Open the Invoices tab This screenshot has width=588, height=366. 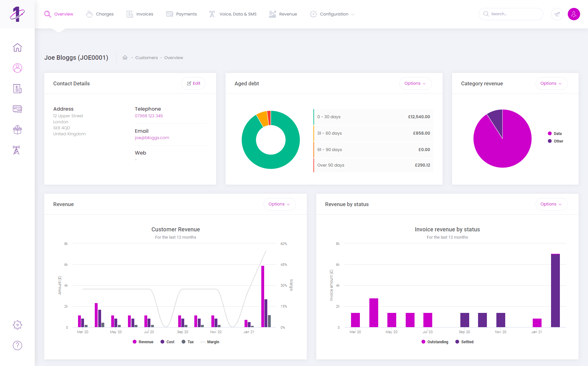[x=140, y=14]
